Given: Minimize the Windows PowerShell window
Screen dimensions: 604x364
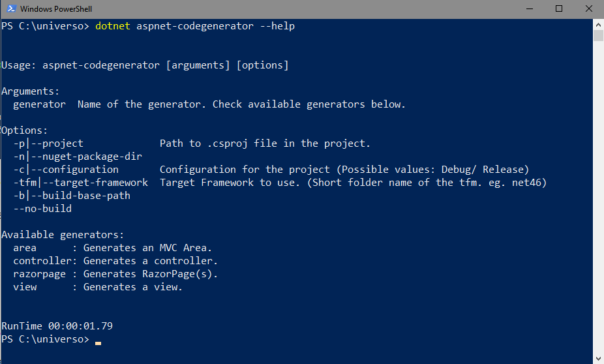Looking at the screenshot, I should pyautogui.click(x=530, y=8).
